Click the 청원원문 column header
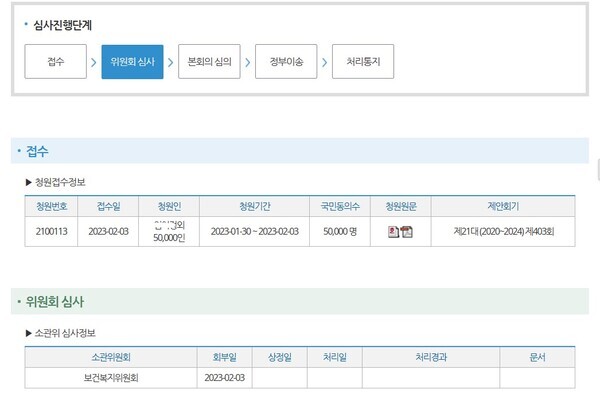The width and height of the screenshot is (600, 393). tap(401, 206)
